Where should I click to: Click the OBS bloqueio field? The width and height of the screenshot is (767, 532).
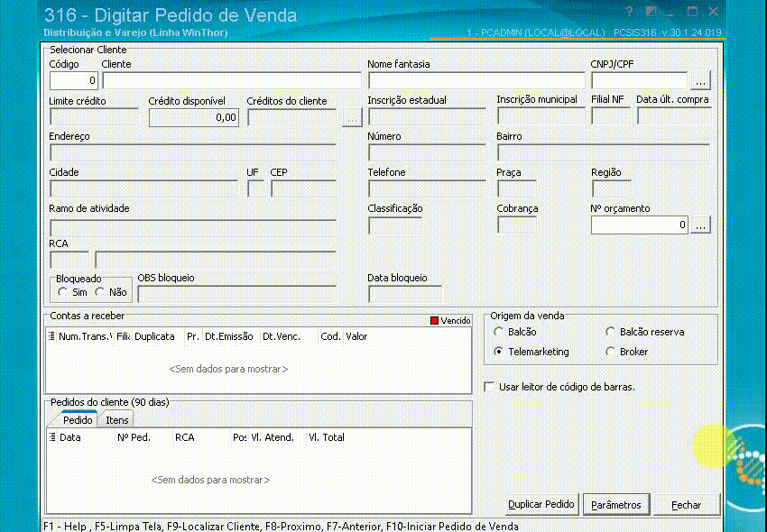point(236,294)
